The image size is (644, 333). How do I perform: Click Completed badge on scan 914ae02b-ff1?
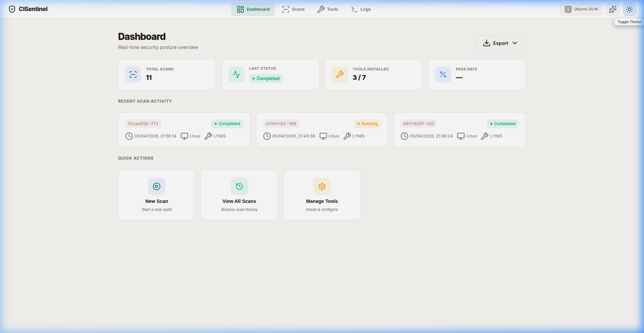[x=227, y=124]
